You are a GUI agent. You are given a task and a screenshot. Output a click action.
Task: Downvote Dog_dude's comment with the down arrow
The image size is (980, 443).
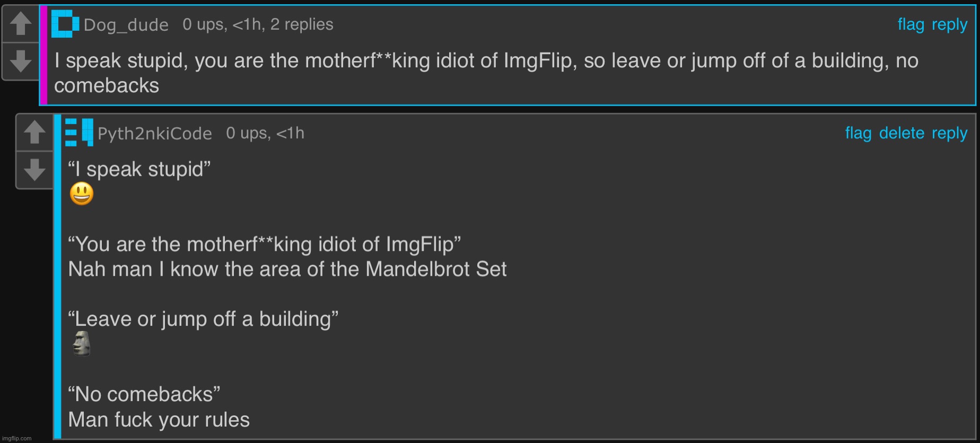21,60
